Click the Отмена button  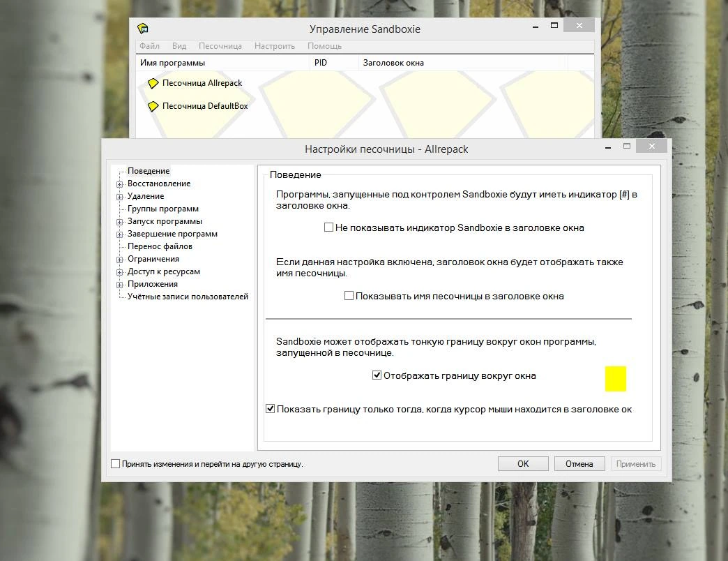pyautogui.click(x=579, y=463)
